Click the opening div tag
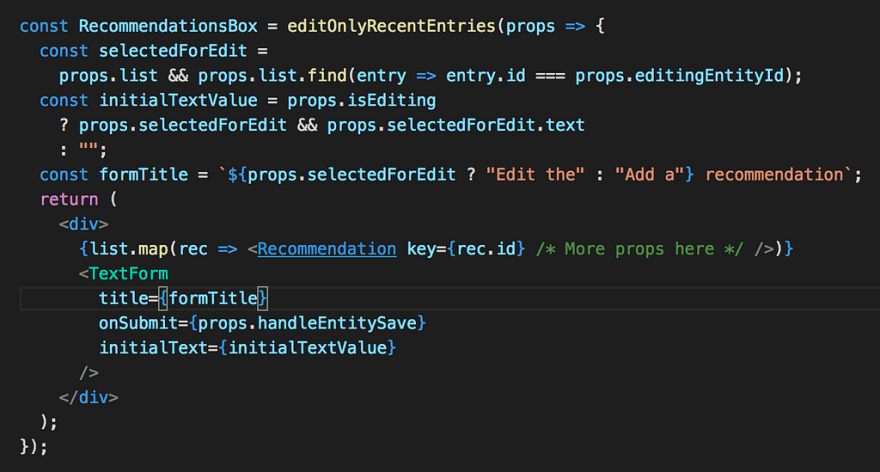This screenshot has height=472, width=880. click(84, 224)
